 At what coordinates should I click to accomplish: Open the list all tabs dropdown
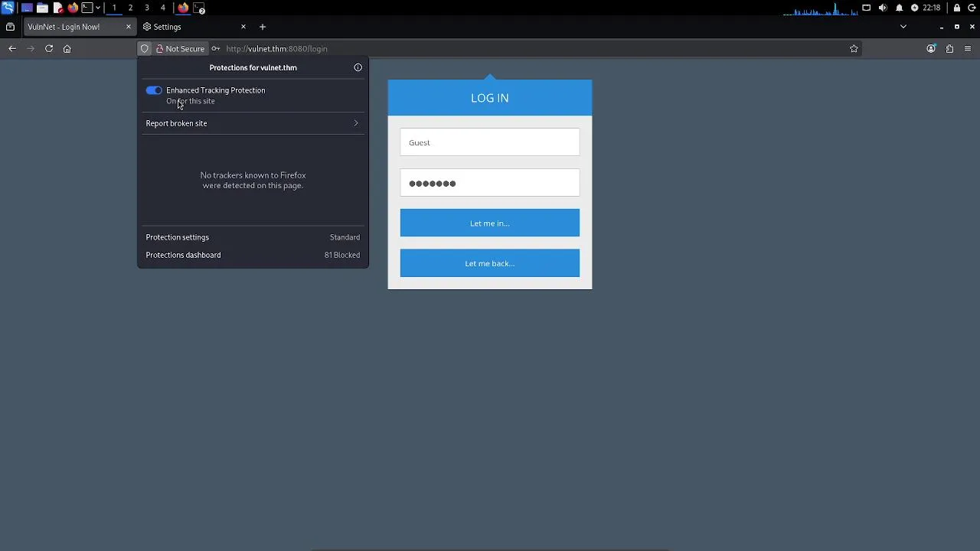903,27
